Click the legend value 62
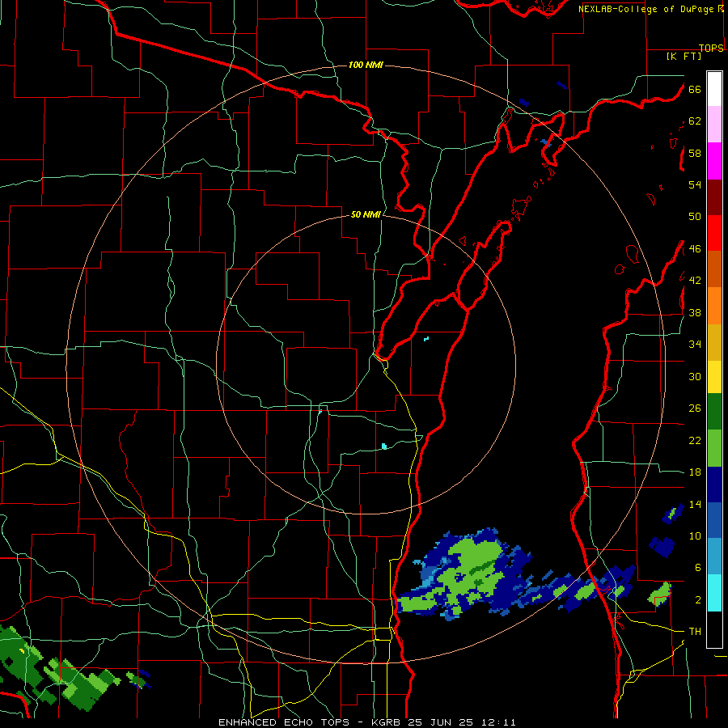Image resolution: width=728 pixels, height=728 pixels. (695, 121)
